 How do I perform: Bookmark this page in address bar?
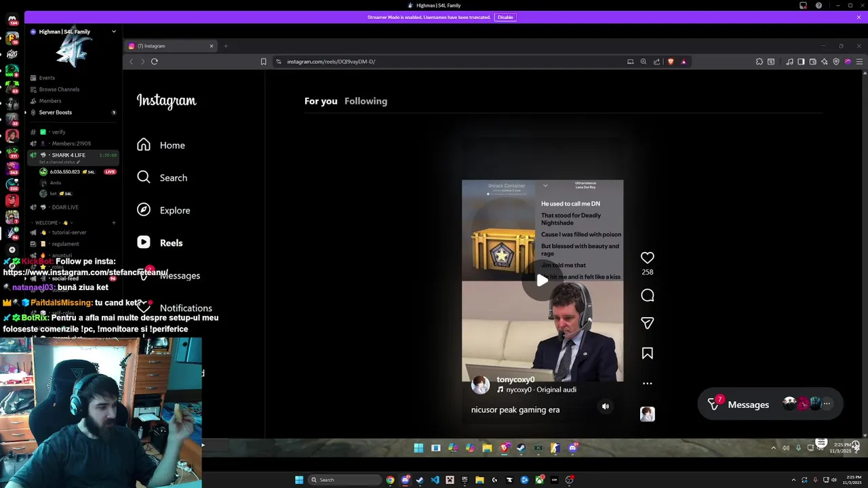(264, 62)
